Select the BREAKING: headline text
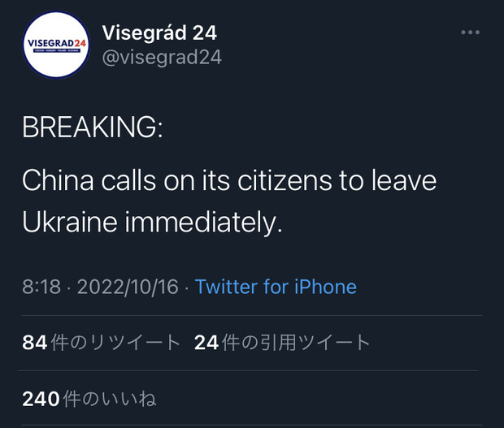The image size is (504, 428). pyautogui.click(x=92, y=128)
